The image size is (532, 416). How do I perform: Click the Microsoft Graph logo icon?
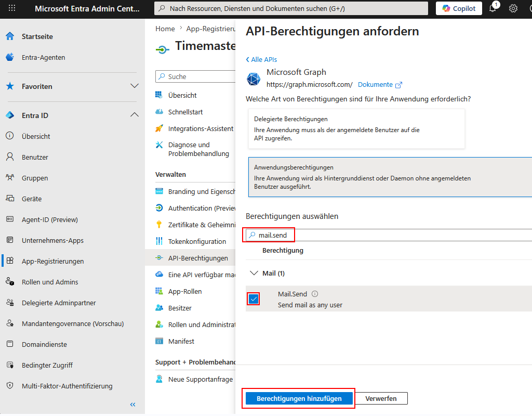point(254,79)
